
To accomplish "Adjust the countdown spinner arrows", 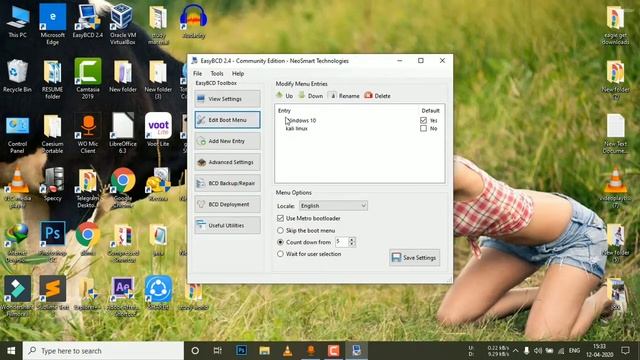I will [352, 242].
